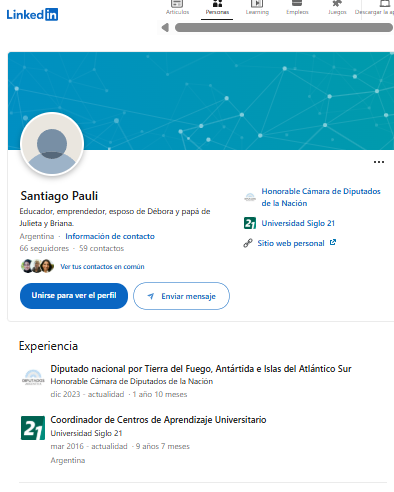Screen dimensions: 394x492
Task: Click the horizontal navigation scrollbar track
Action: 284,28
